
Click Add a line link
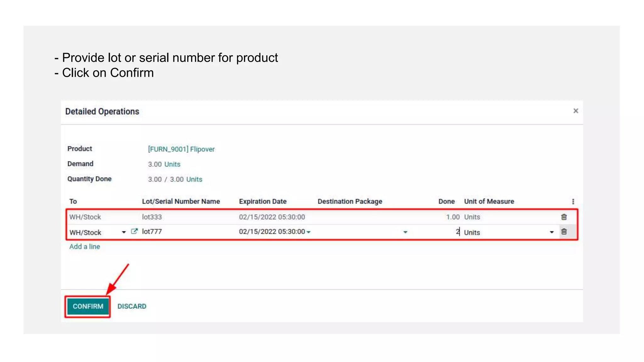click(x=85, y=247)
